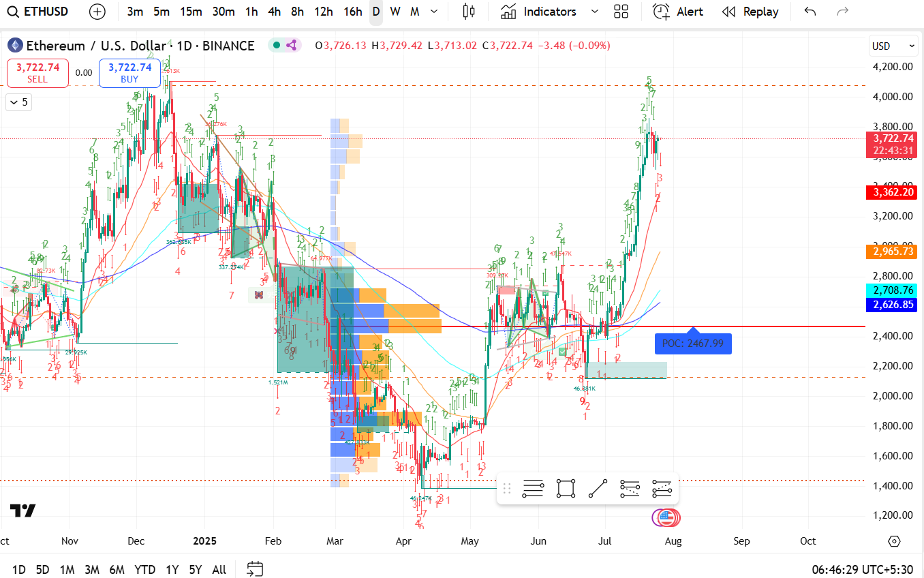The width and height of the screenshot is (924, 578).
Task: Grab the floating toolbar drag handle
Action: click(x=506, y=488)
